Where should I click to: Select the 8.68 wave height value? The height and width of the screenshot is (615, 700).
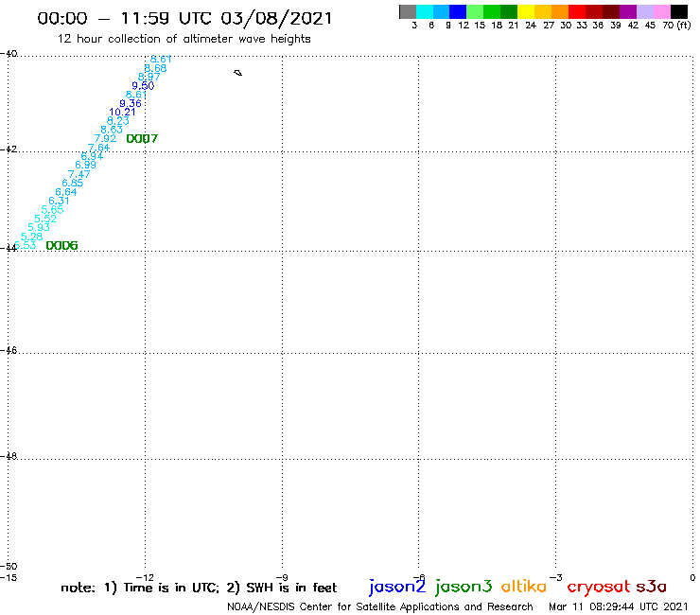coord(155,68)
